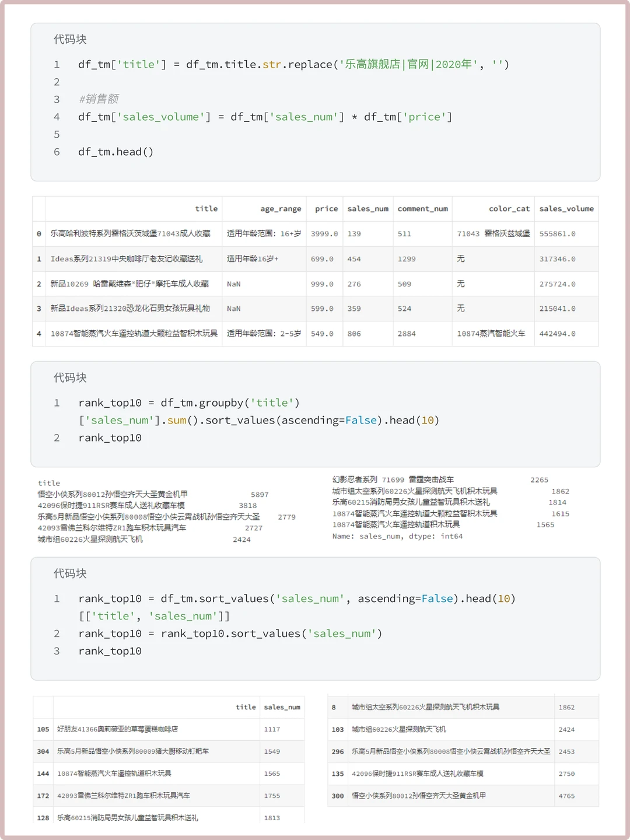This screenshot has height=840, width=630.
Task: Click title 好朋友41366奥莉薇亚的草莓蛋糕咖啡店
Action: [117, 729]
